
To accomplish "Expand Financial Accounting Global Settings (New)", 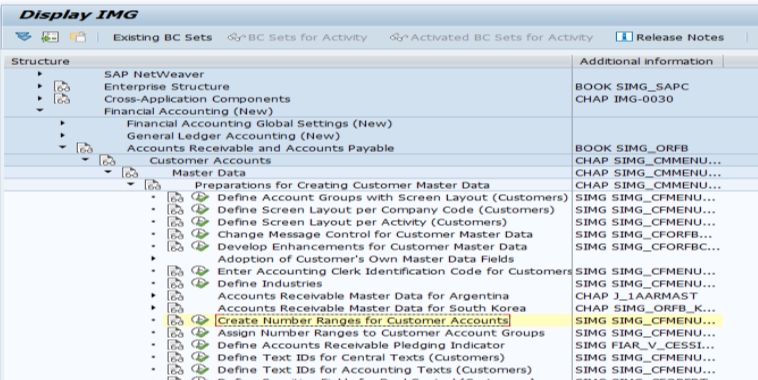I will pyautogui.click(x=62, y=123).
